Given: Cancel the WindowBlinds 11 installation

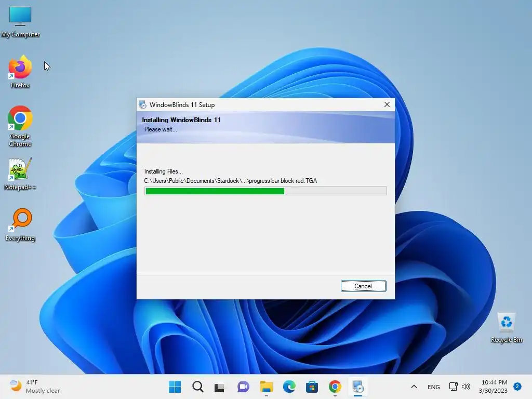Looking at the screenshot, I should tap(363, 286).
